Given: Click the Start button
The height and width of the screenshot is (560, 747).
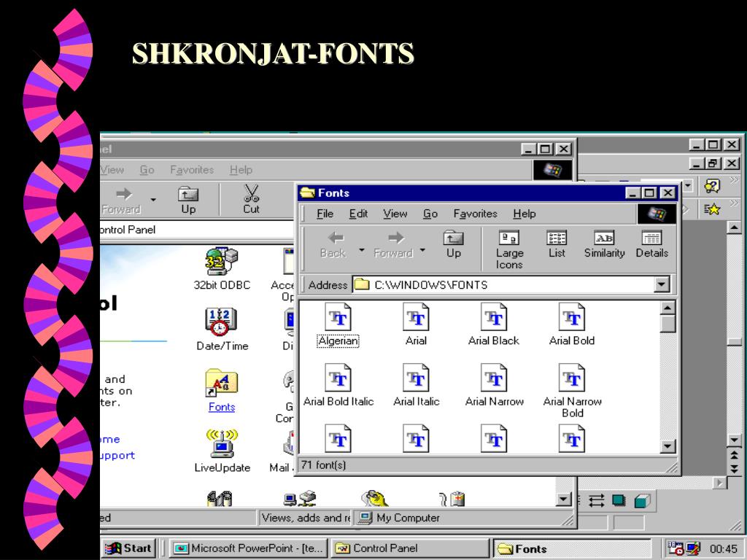Looking at the screenshot, I should coord(128,548).
